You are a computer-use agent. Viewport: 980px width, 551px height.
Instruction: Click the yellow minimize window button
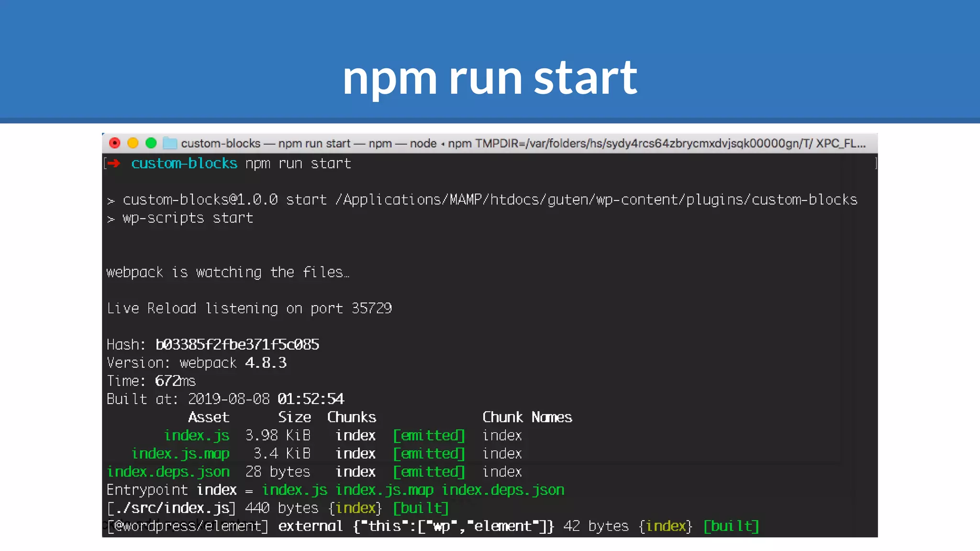coord(133,143)
